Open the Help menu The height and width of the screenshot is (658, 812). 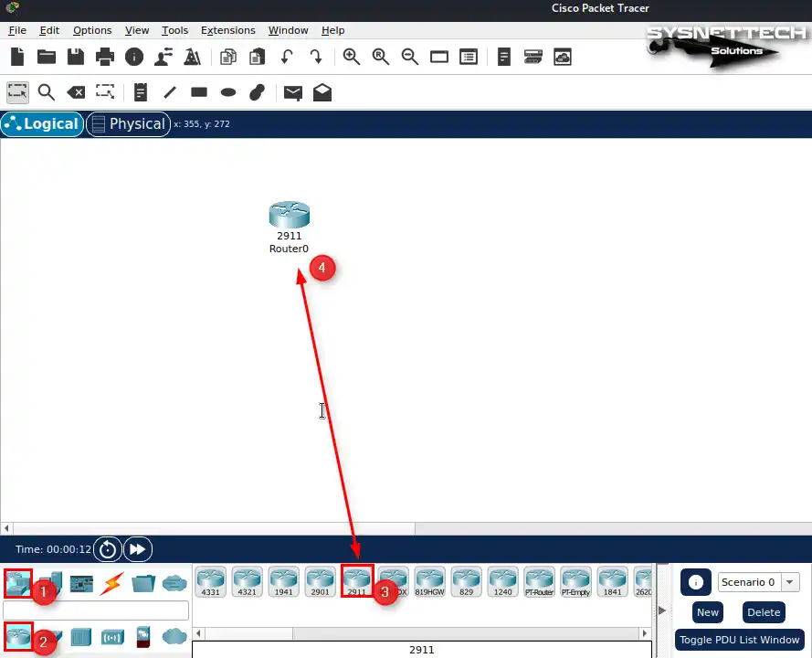pos(332,30)
